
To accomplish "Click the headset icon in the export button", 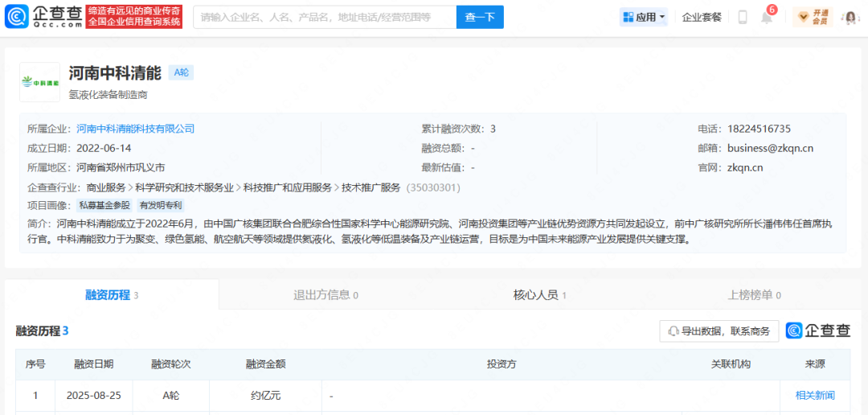I will click(674, 331).
